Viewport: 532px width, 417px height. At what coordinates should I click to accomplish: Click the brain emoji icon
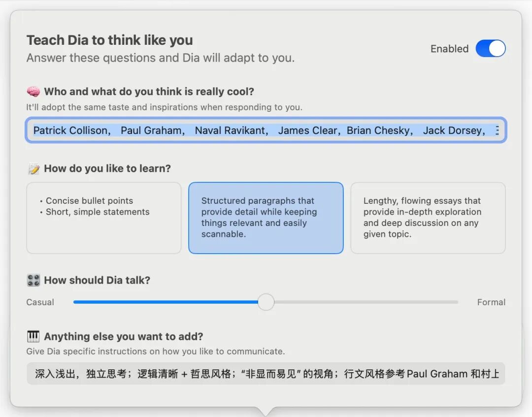click(x=33, y=92)
